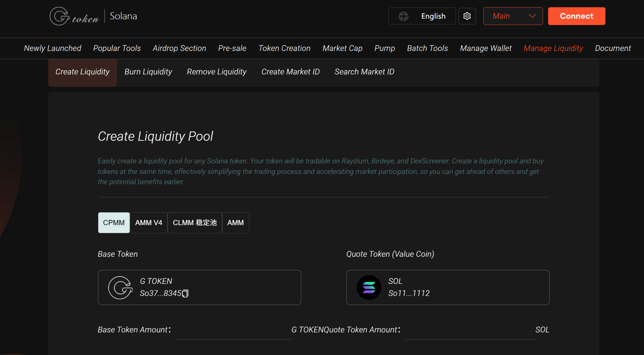Image resolution: width=644 pixels, height=355 pixels.
Task: Open the Newly Launched menu
Action: (53, 48)
